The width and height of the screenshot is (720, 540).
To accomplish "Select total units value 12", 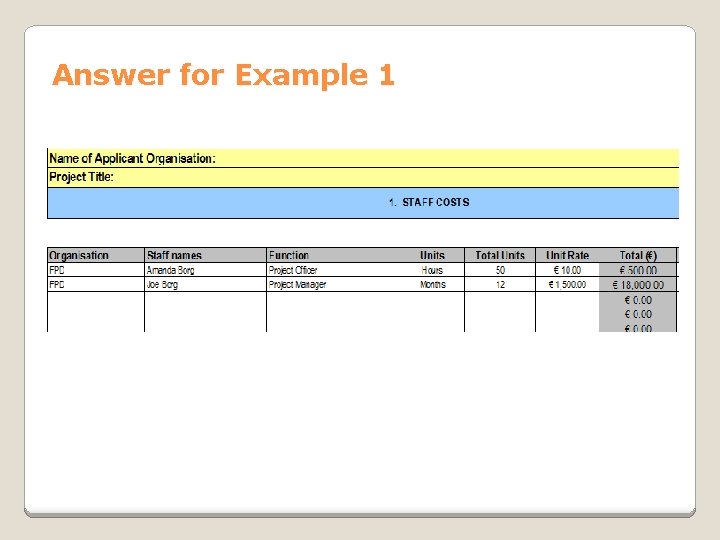I will pos(500,284).
